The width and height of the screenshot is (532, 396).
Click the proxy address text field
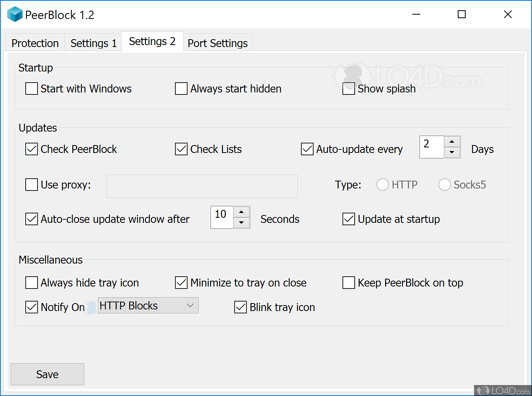point(202,186)
